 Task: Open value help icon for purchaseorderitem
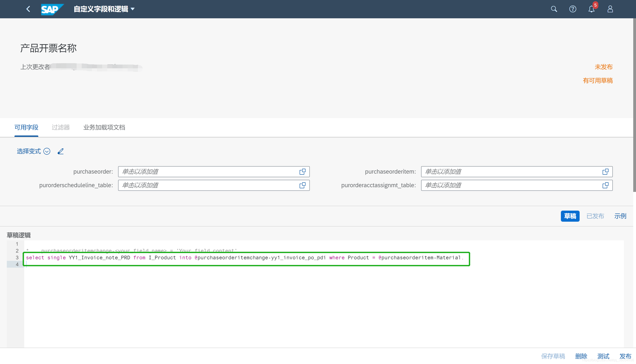pos(606,172)
